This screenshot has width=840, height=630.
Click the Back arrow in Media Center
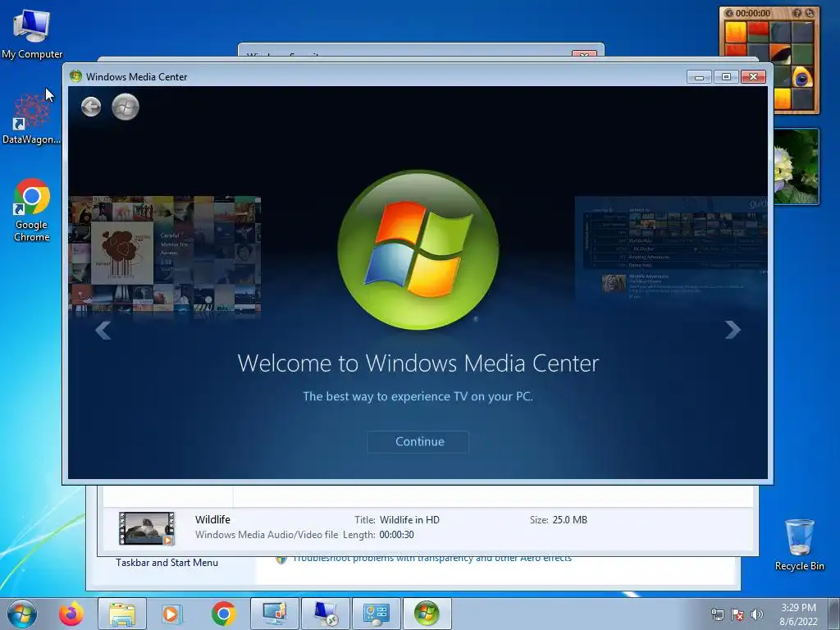pyautogui.click(x=91, y=107)
